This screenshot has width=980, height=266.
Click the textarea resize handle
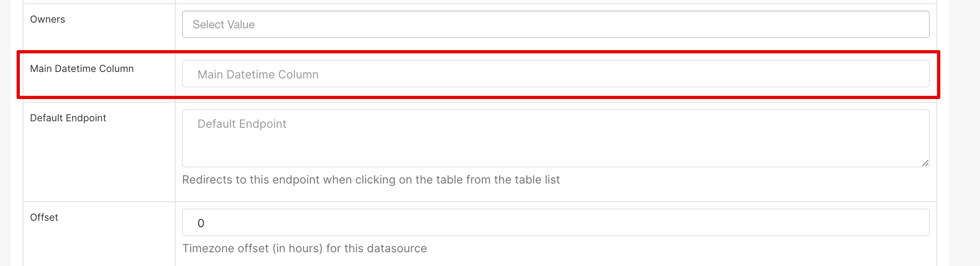[x=925, y=163]
